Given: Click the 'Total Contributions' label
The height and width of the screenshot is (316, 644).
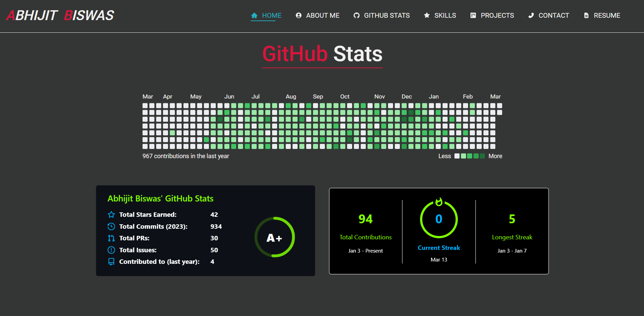Looking at the screenshot, I should pos(365,237).
